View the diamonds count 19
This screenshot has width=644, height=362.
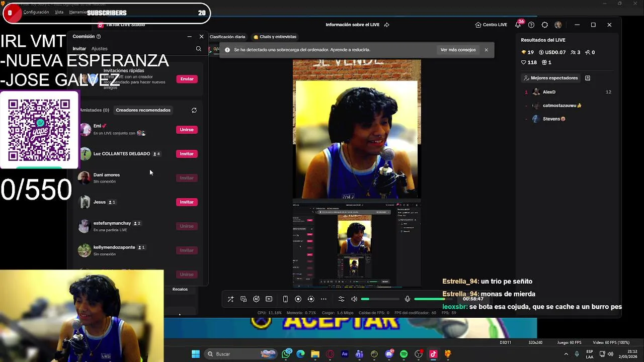[527, 52]
